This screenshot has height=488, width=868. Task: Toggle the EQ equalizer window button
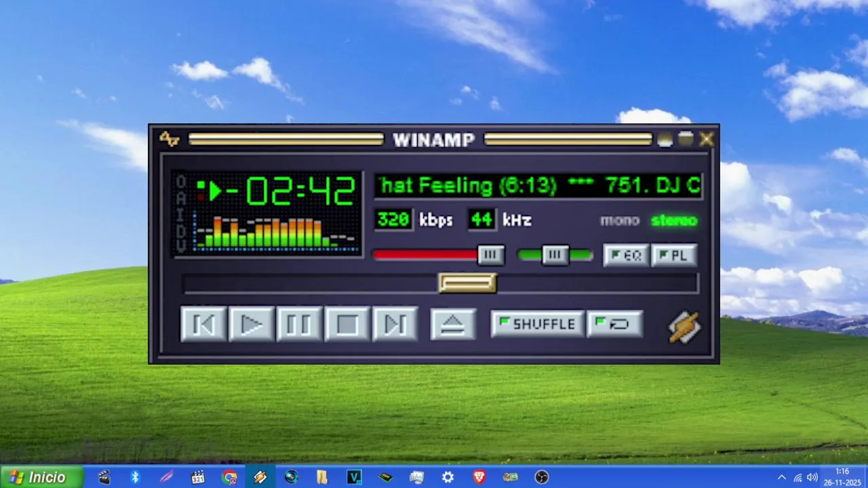pos(626,256)
